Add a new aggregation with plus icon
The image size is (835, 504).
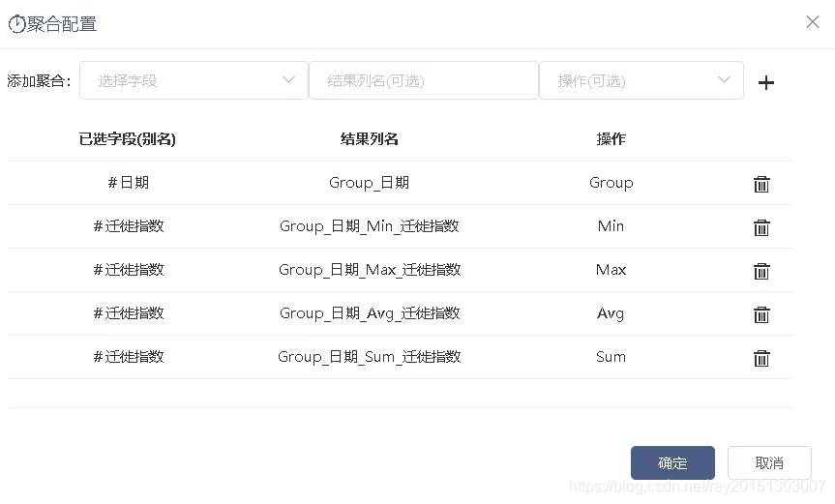[765, 82]
